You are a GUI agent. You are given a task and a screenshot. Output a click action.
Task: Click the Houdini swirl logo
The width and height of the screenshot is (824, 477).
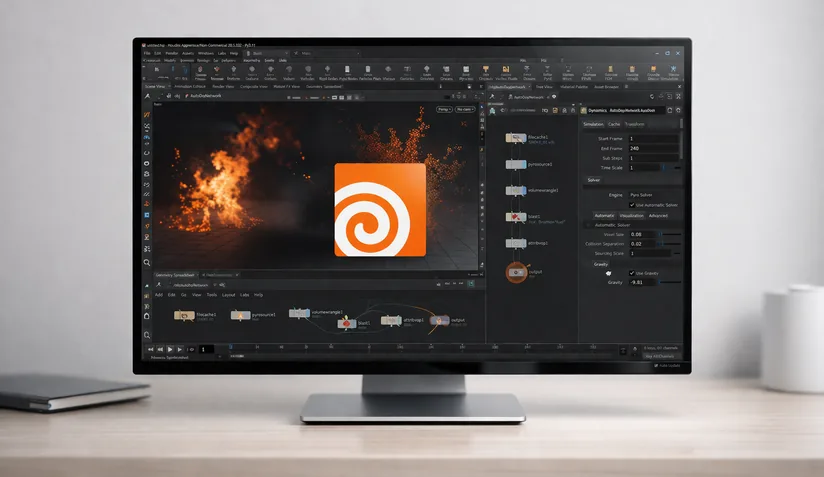pyautogui.click(x=379, y=208)
